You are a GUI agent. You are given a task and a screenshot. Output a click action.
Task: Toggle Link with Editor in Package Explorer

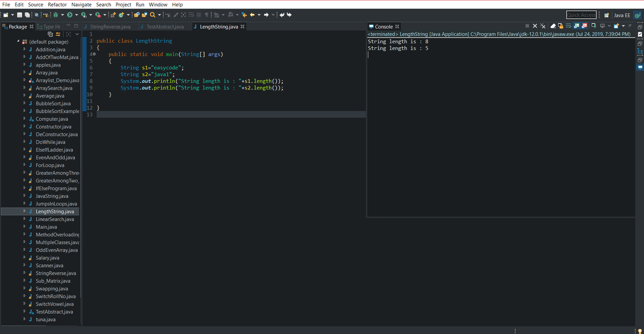click(x=58, y=34)
